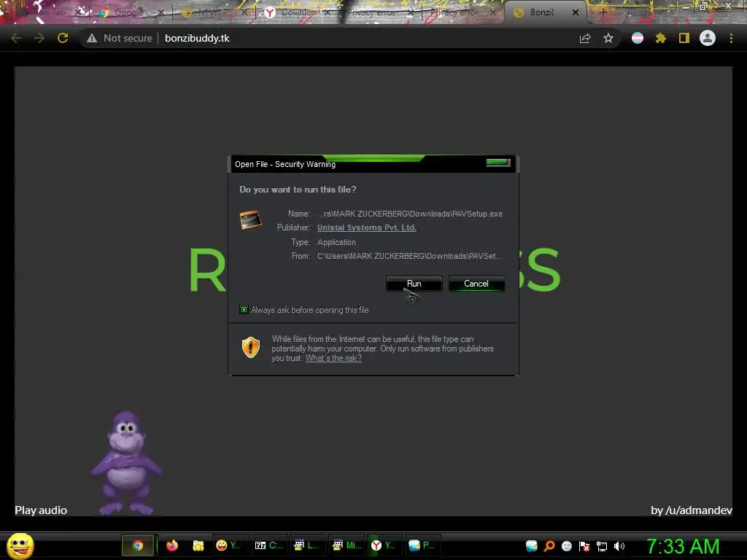
Task: Switch to the Yandex 'Downloa...' tab
Action: point(295,13)
